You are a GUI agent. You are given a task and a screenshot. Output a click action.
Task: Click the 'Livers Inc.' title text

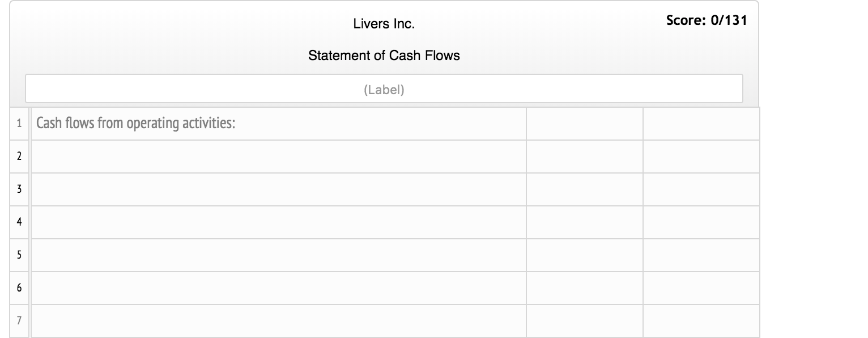pos(384,24)
